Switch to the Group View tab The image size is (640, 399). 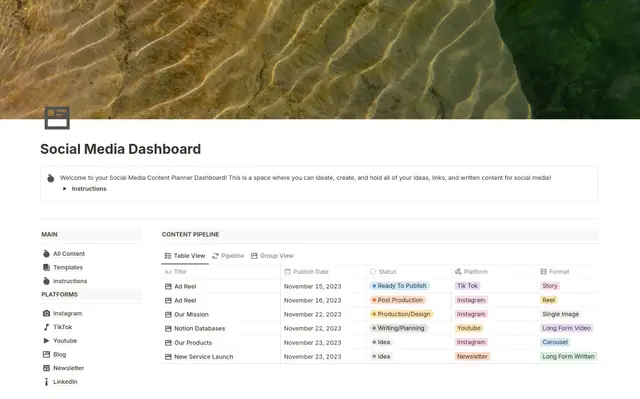[x=272, y=256]
